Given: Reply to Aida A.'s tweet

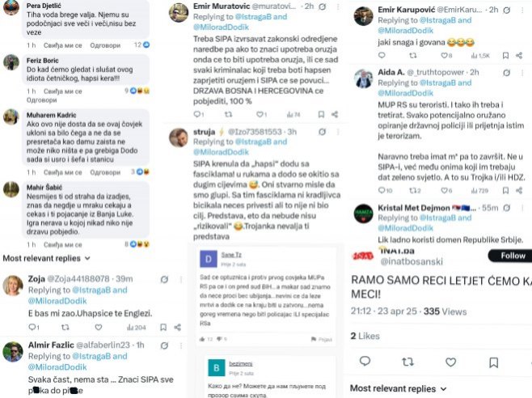Looking at the screenshot, I should tap(382, 191).
